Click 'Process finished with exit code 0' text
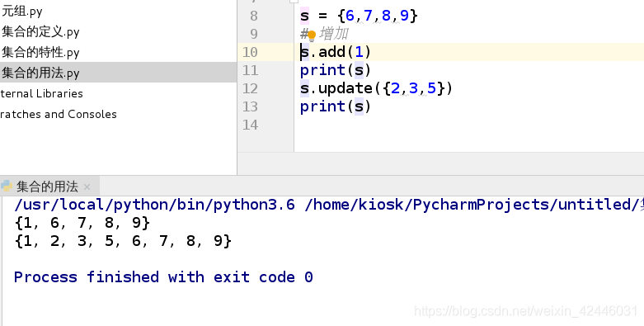This screenshot has height=326, width=644. (x=163, y=277)
